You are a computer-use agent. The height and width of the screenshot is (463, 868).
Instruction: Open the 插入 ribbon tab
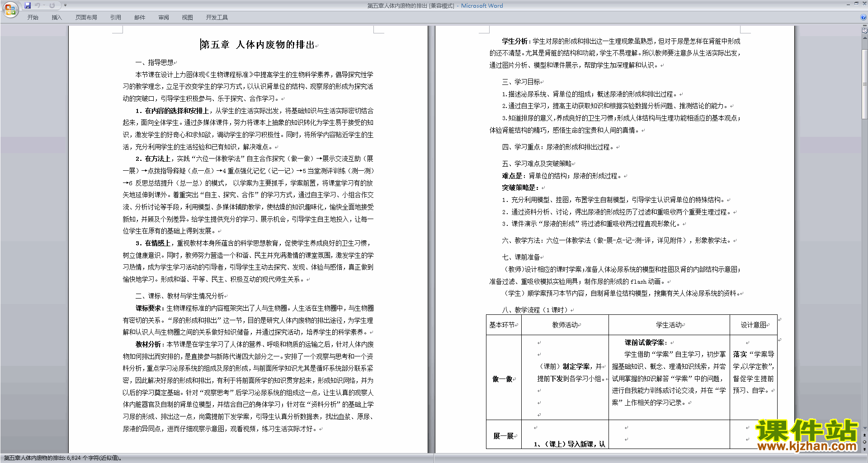pos(57,18)
